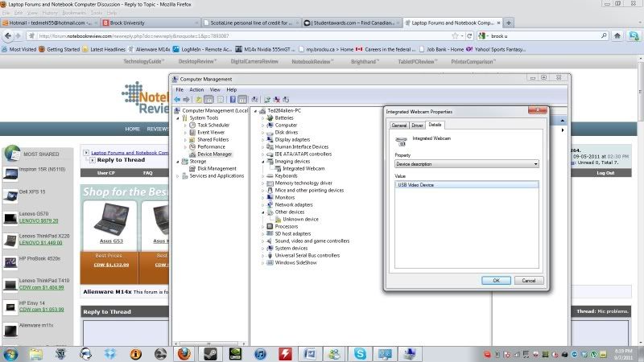Click bookmark star in Firefox address bar
The image size is (644, 362).
pos(455,36)
